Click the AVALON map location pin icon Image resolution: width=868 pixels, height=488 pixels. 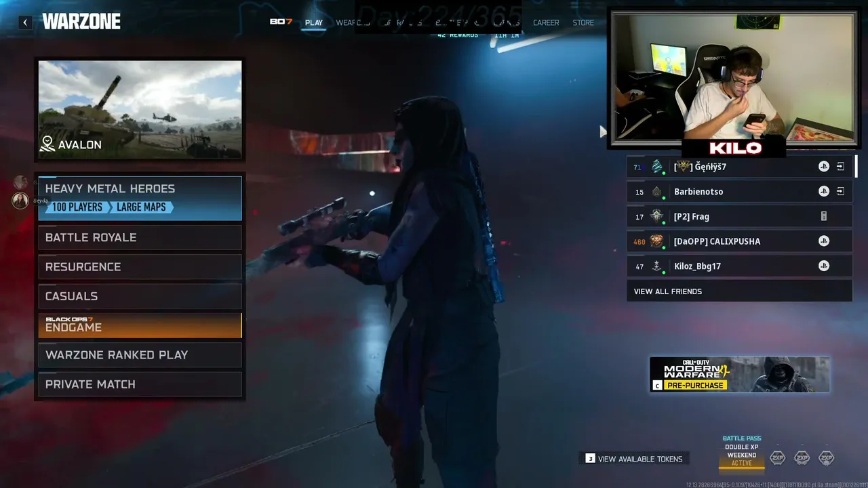point(47,144)
